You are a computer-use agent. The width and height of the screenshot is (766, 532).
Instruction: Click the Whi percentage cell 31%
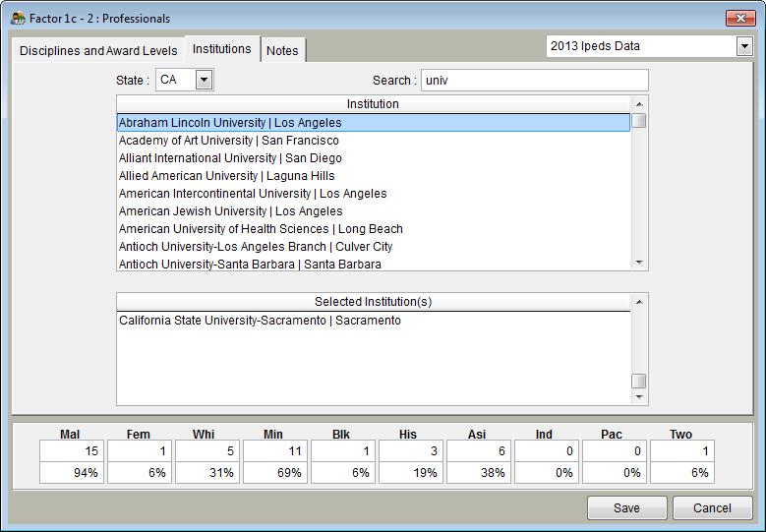point(207,473)
